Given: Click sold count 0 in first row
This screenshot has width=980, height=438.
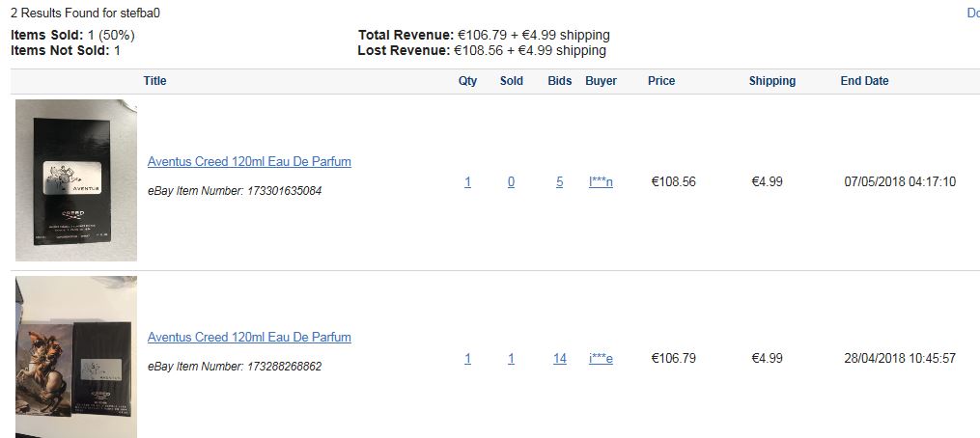Looking at the screenshot, I should pyautogui.click(x=512, y=181).
